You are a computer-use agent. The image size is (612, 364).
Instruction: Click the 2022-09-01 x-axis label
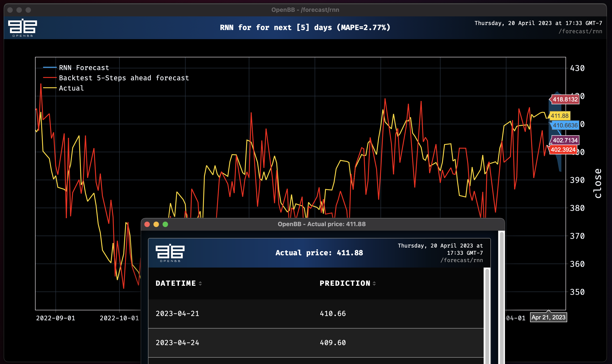tap(56, 318)
